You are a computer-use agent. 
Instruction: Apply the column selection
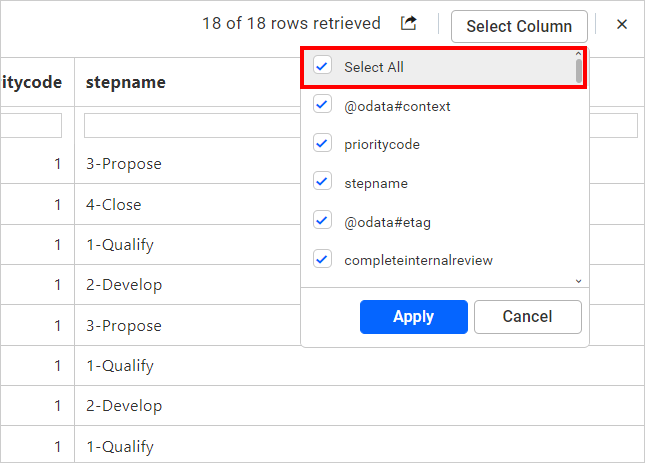pos(413,317)
